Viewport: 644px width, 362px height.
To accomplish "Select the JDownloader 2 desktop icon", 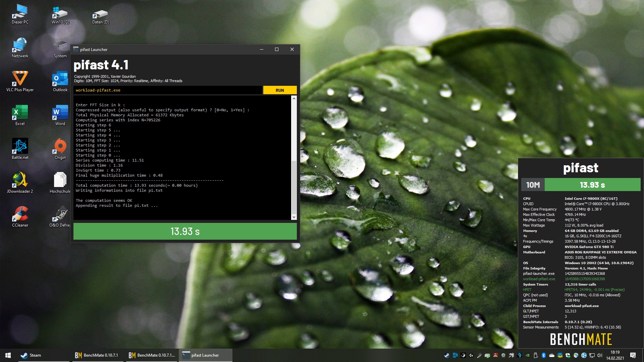I will coord(20,183).
